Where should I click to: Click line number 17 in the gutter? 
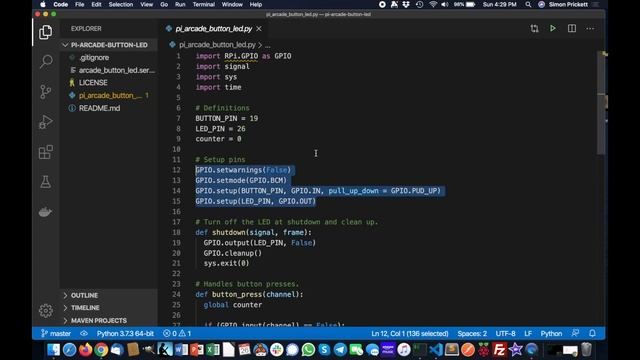click(x=176, y=222)
